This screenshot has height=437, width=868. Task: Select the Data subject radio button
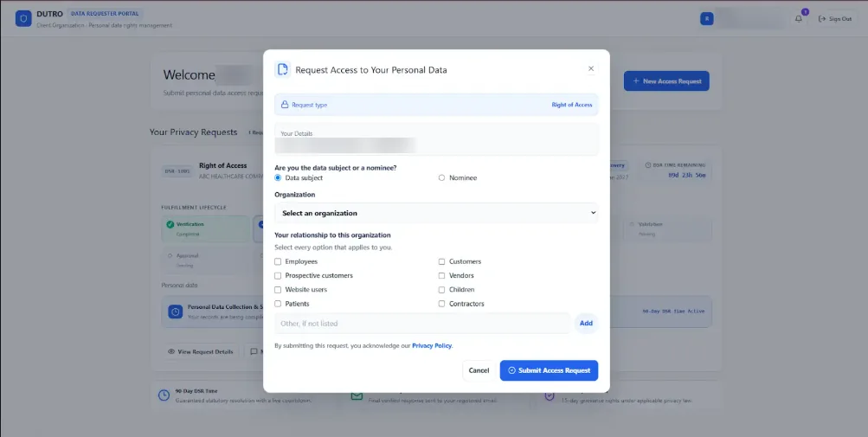pyautogui.click(x=278, y=177)
